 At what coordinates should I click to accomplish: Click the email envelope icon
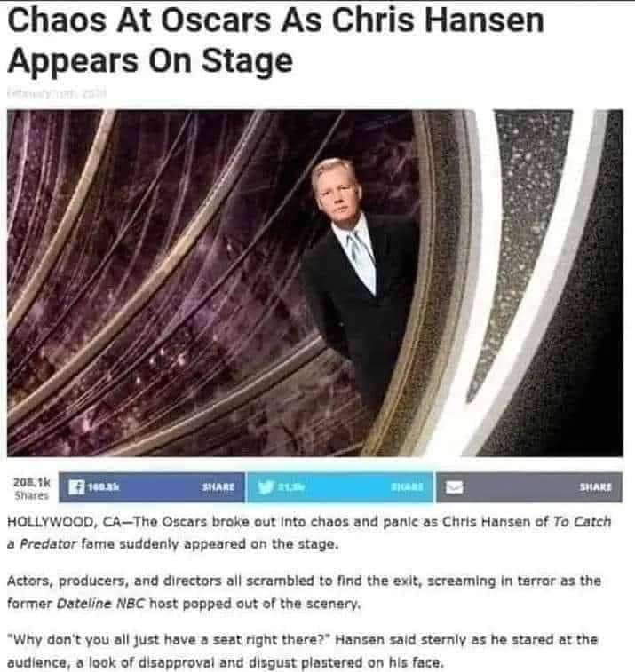pos(455,487)
